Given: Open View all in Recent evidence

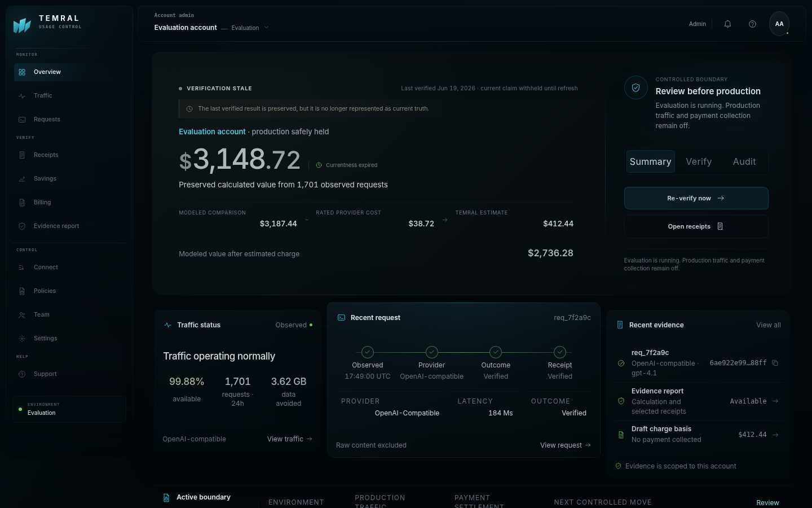Looking at the screenshot, I should pyautogui.click(x=769, y=325).
